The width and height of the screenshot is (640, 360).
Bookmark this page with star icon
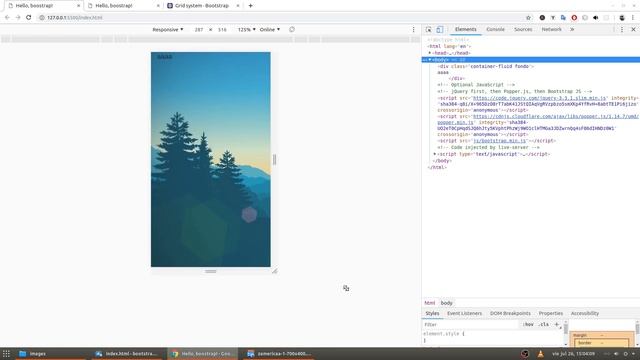click(529, 18)
